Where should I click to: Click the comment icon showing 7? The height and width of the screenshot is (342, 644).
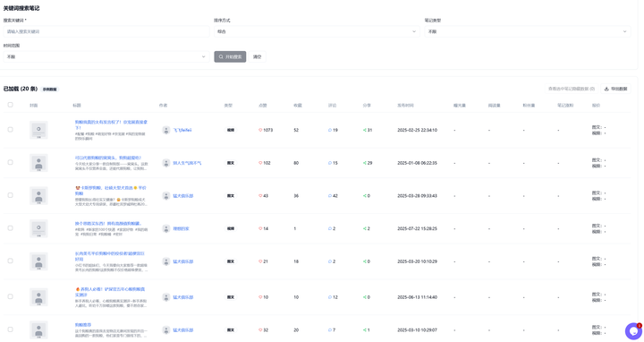coord(330,330)
